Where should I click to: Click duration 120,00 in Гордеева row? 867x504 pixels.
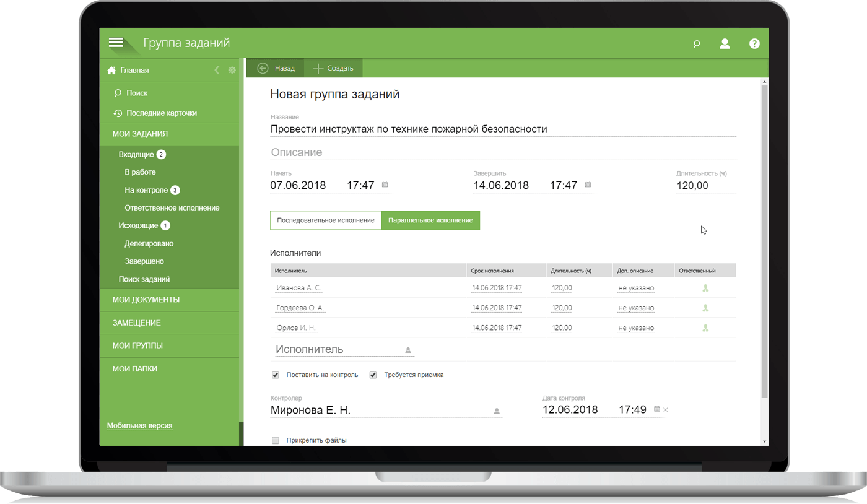point(562,308)
